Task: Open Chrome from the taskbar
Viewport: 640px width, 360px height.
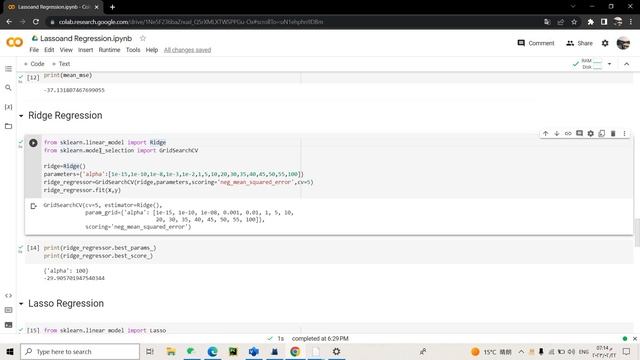Action: click(x=295, y=351)
